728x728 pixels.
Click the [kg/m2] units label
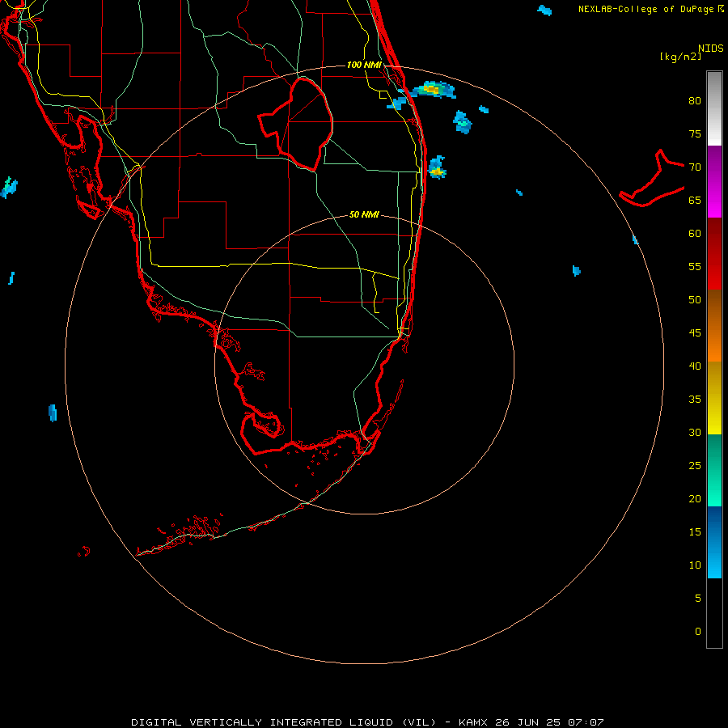[x=680, y=57]
